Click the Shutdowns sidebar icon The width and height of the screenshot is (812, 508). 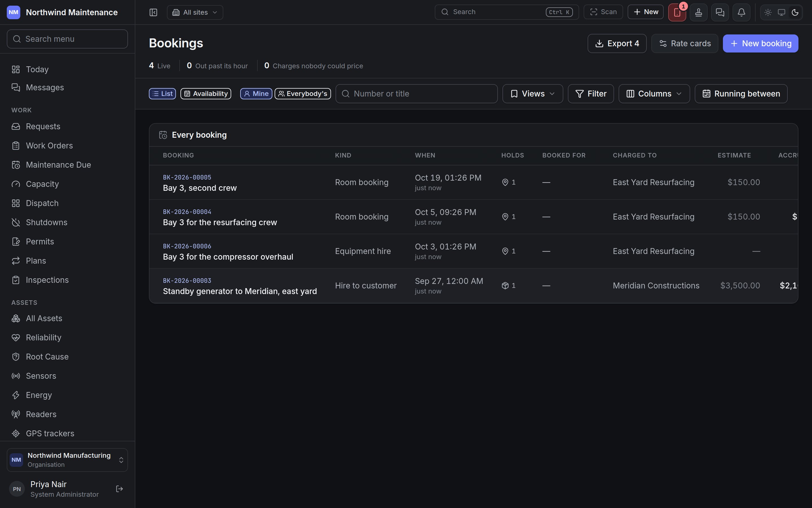16,222
